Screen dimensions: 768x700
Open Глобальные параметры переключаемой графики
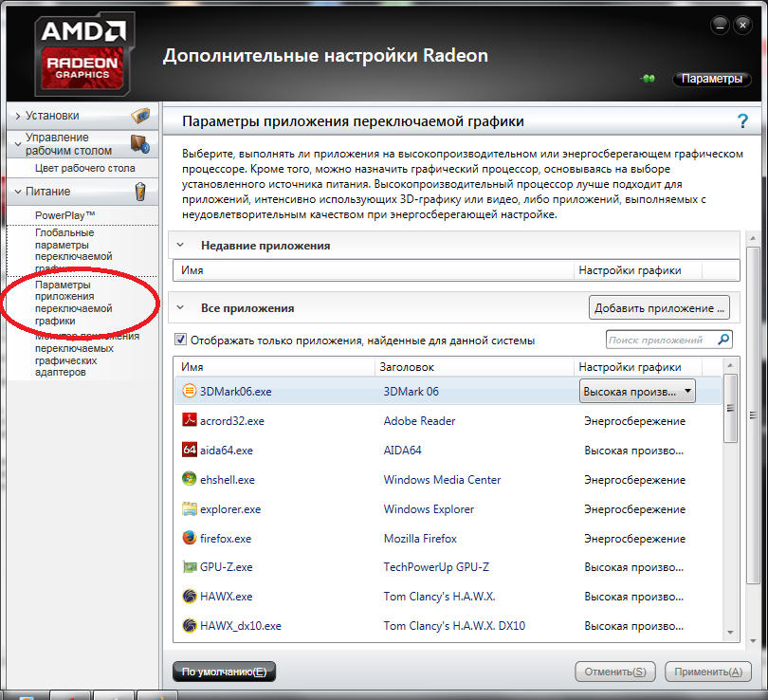click(x=73, y=249)
